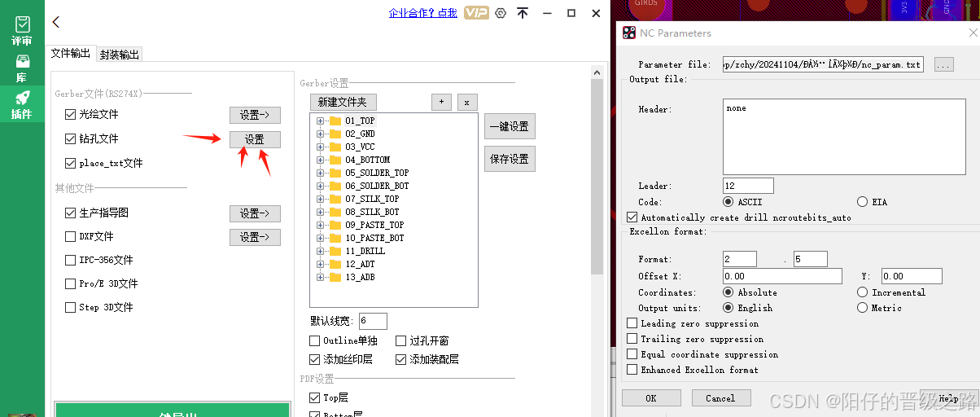The image size is (980, 417).
Task: Expand the 02_GND tree node
Action: [x=320, y=134]
